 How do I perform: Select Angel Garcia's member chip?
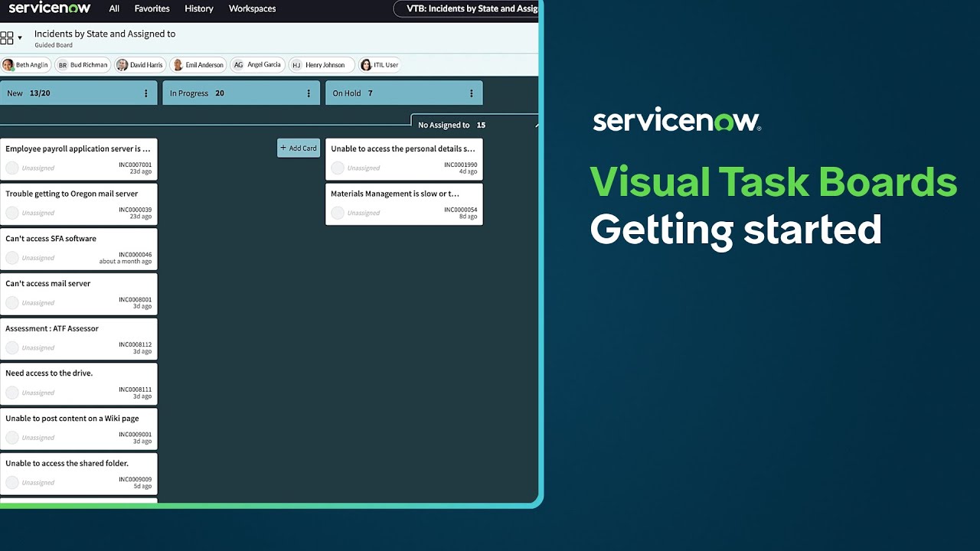[x=257, y=65]
